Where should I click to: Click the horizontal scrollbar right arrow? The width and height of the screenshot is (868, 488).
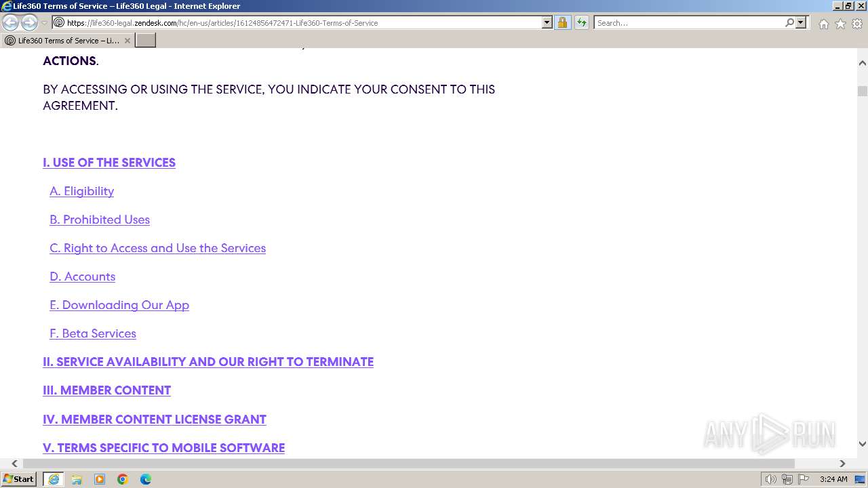pyautogui.click(x=842, y=464)
